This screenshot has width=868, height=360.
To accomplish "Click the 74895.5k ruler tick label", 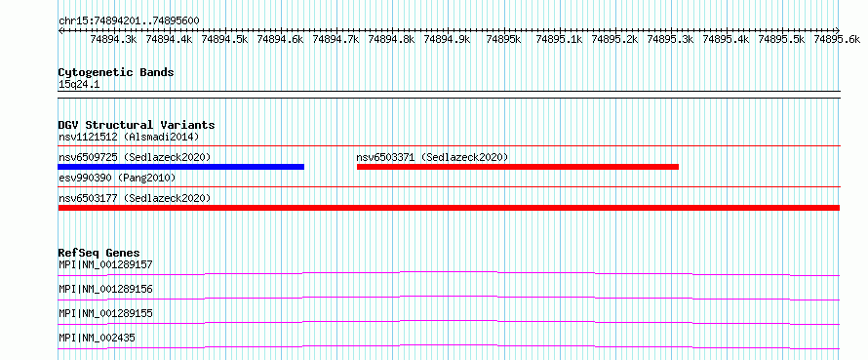I will click(781, 39).
